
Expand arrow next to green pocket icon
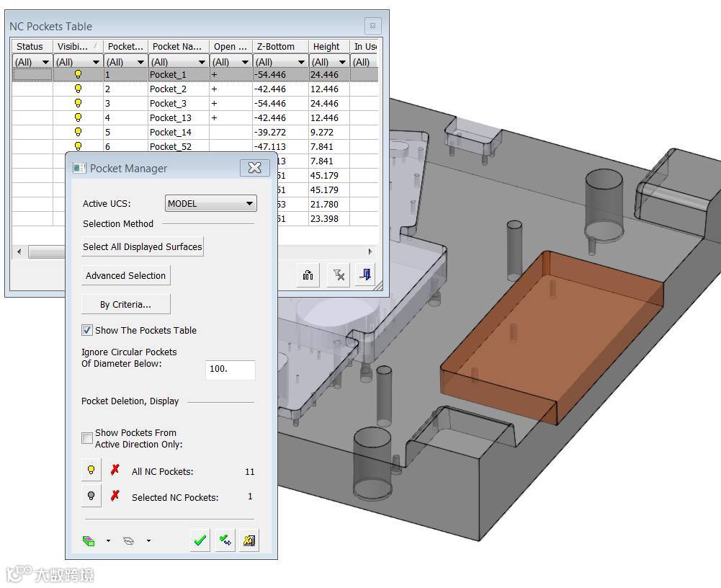[x=108, y=541]
